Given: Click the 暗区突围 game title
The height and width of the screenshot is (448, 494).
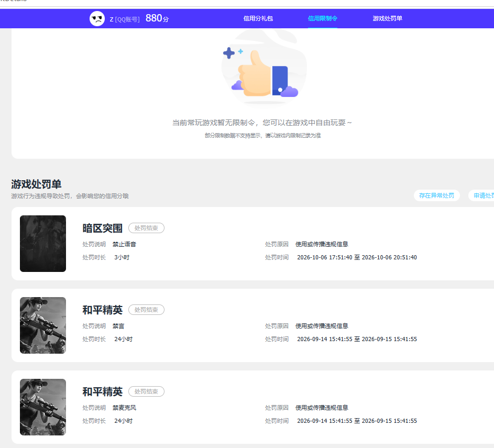Looking at the screenshot, I should tap(102, 228).
